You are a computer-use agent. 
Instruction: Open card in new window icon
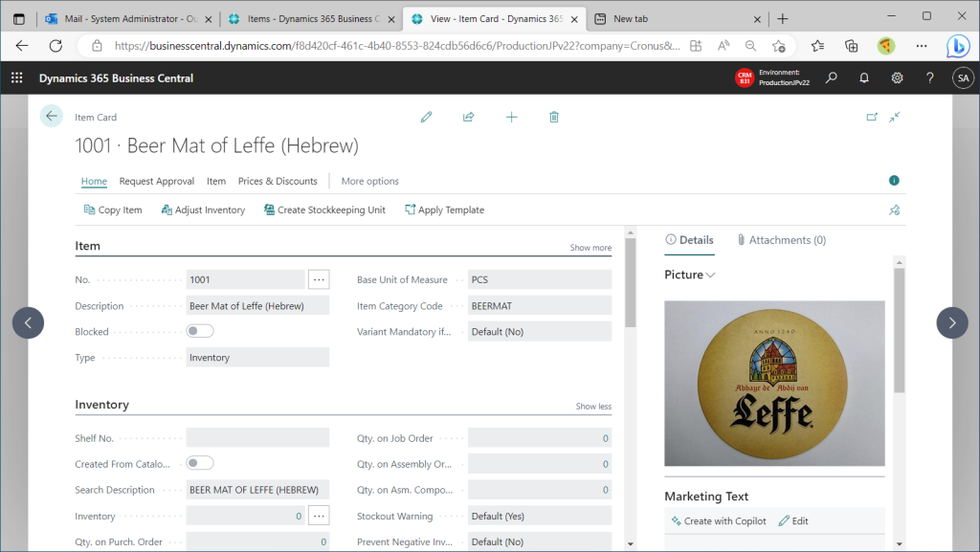pos(872,117)
